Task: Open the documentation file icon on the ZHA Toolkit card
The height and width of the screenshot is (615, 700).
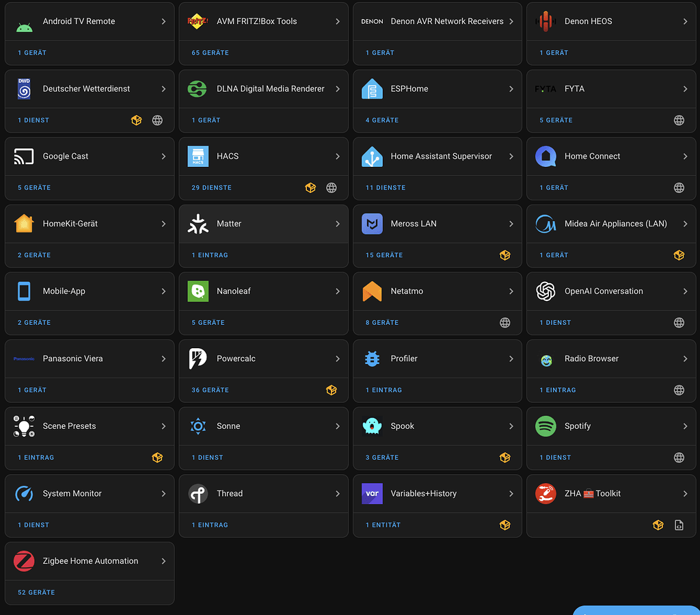Action: 678,525
